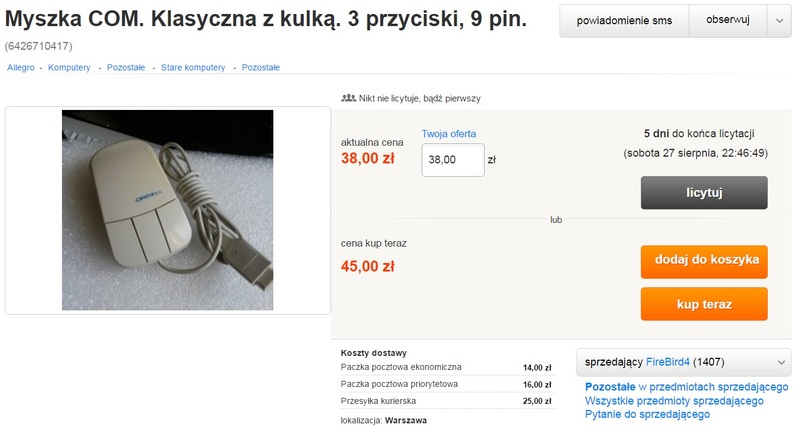Click the dark licytuj bid button
Image resolution: width=800 pixels, height=427 pixels.
pyautogui.click(x=704, y=193)
